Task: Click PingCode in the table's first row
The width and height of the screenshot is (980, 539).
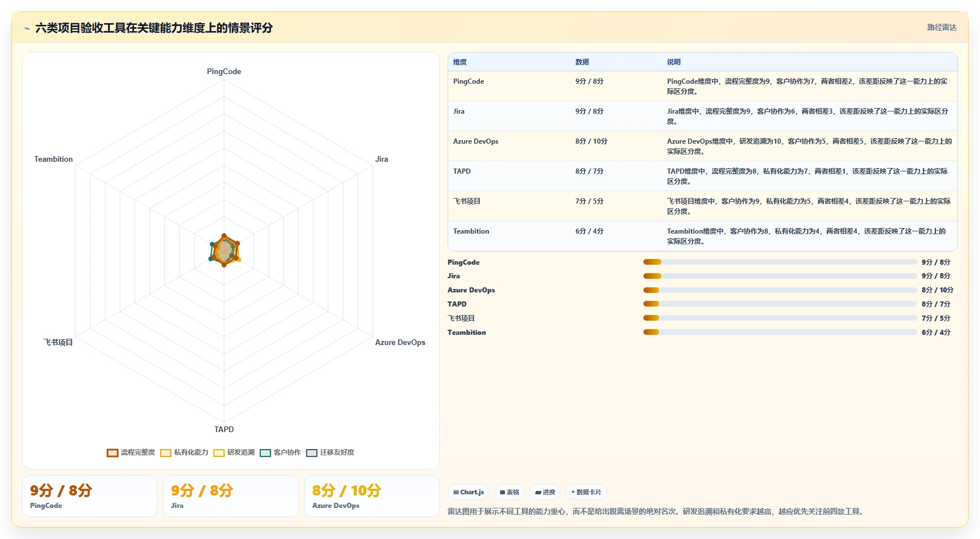Action: point(468,81)
